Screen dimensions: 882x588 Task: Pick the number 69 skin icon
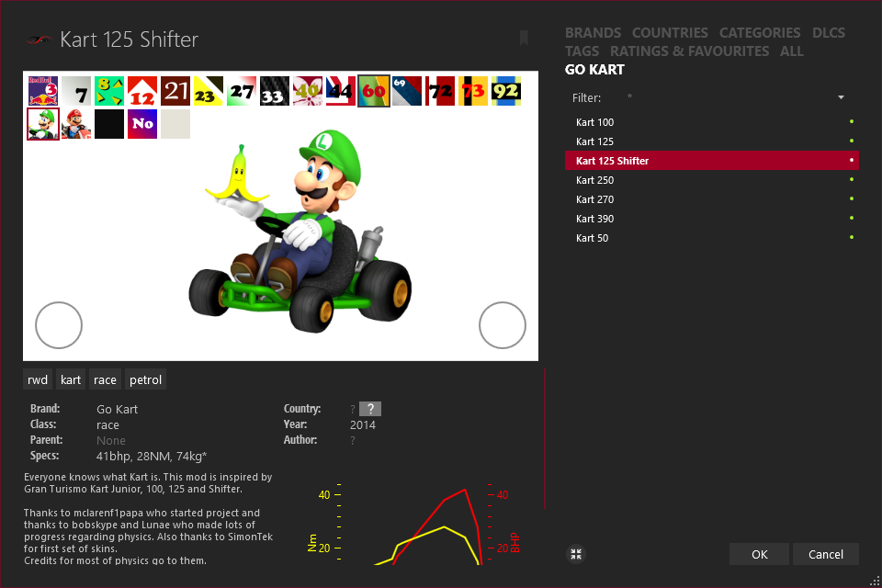[407, 91]
